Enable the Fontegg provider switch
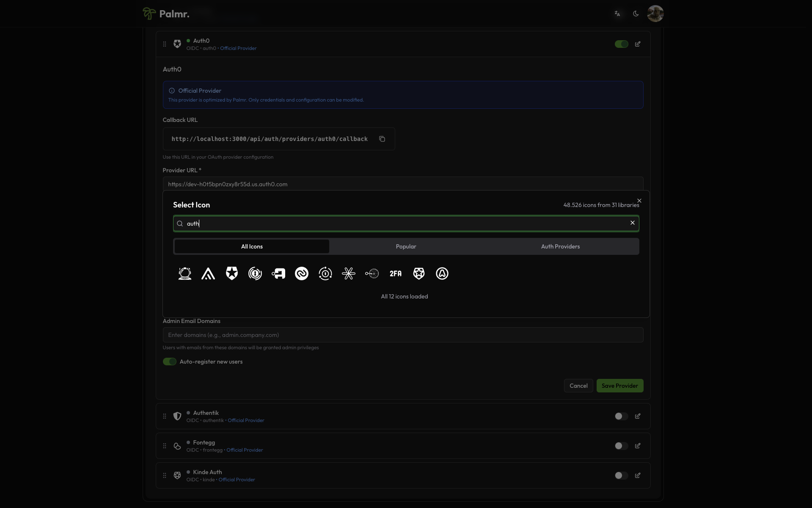 622,446
